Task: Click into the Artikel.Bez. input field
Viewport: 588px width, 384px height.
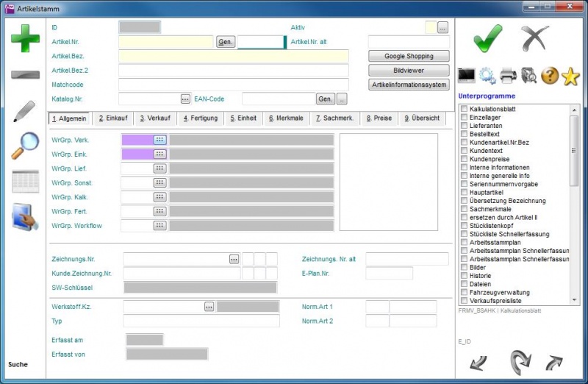Action: pos(233,56)
